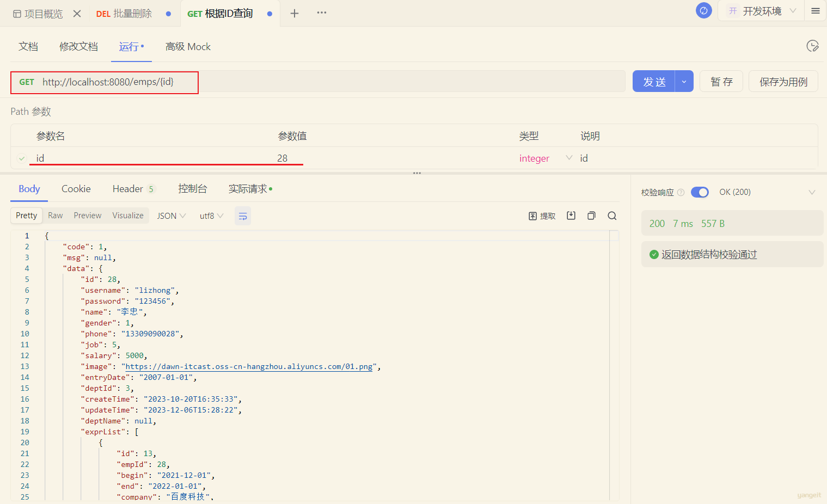This screenshot has width=827, height=504.
Task: Select the Body response tab
Action: [29, 189]
